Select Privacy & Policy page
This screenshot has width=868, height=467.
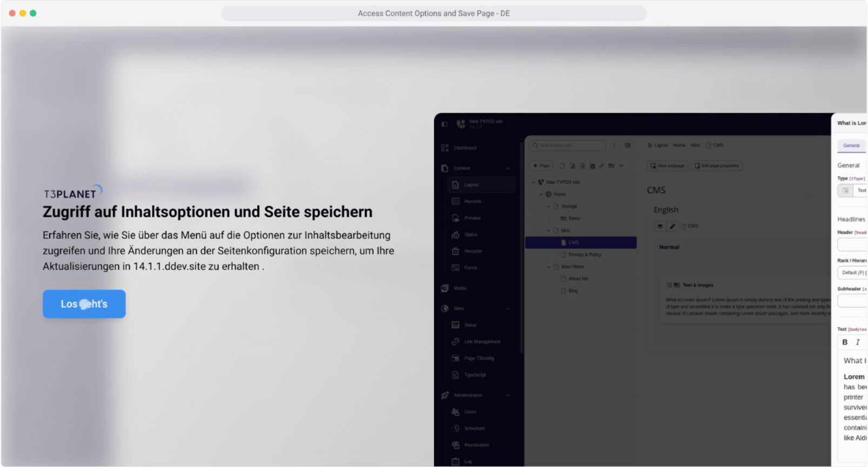pyautogui.click(x=581, y=255)
